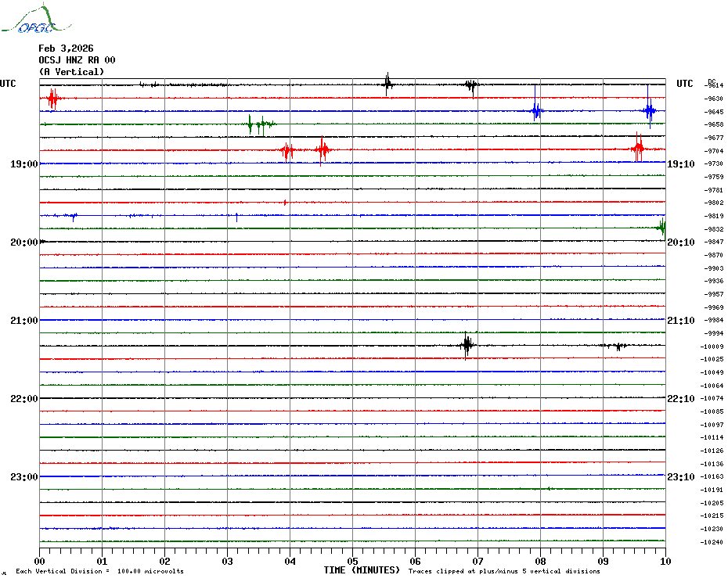The width and height of the screenshot is (728, 582).
Task: Click the DC value '-10074'
Action: click(x=712, y=399)
